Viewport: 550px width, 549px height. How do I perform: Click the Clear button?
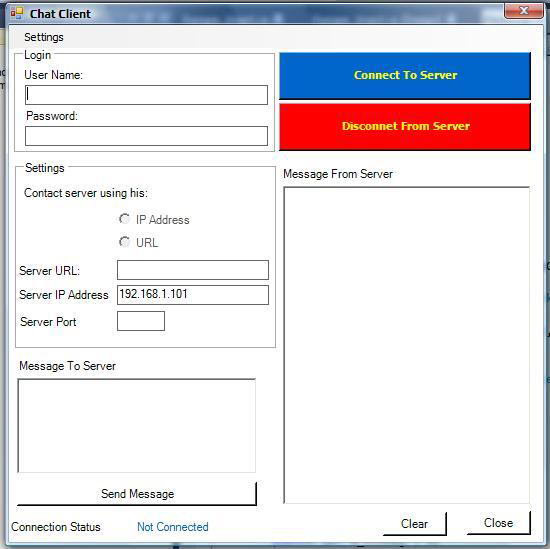click(x=415, y=524)
